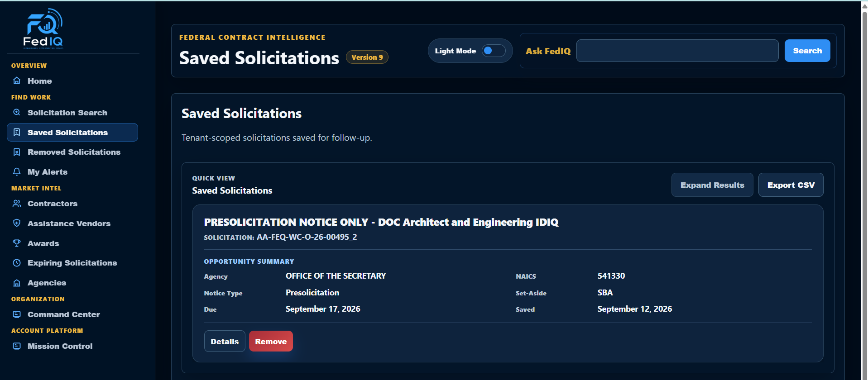
Task: Click solicitation number AA-FEQ-WC-O-26-00495_2
Action: [x=307, y=237]
